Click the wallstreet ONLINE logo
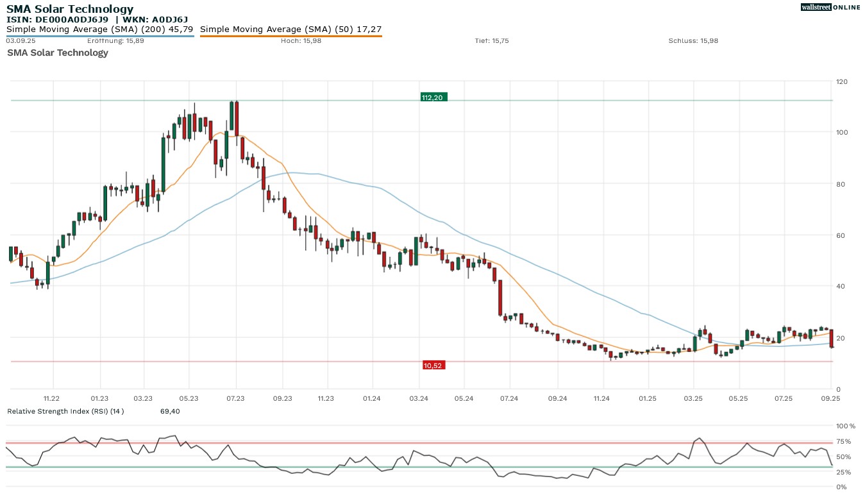Screen dimensions: 865x504 tap(830, 7)
